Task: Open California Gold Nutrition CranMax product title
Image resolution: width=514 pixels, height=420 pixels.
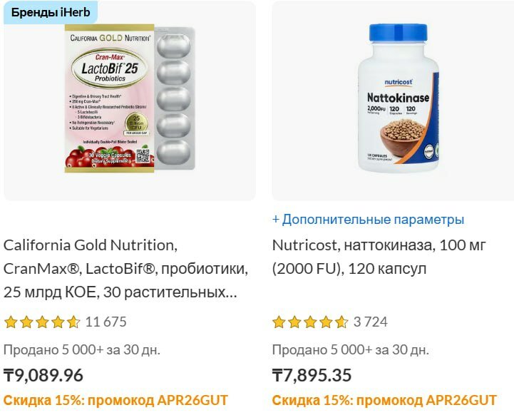Action: click(126, 269)
